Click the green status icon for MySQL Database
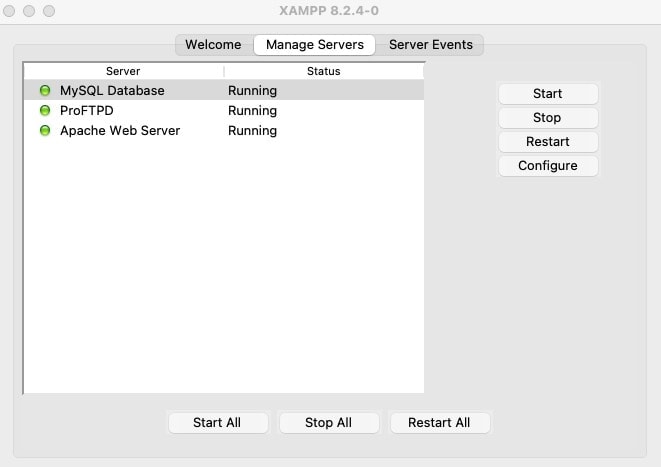Image resolution: width=661 pixels, height=467 pixels. click(x=45, y=91)
